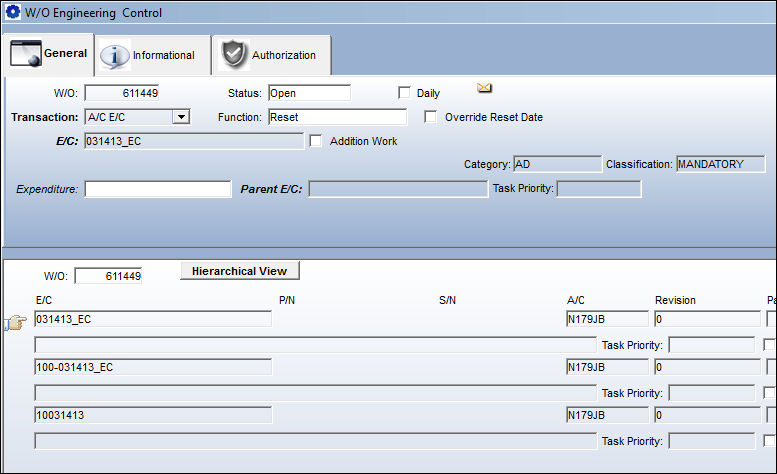Enable the Daily checkbox
Image resolution: width=777 pixels, height=474 pixels.
(x=404, y=93)
